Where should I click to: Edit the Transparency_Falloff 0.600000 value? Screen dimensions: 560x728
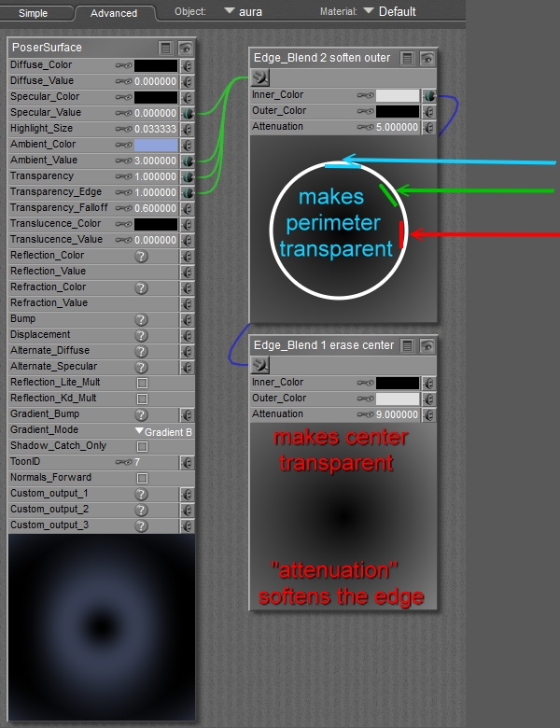click(156, 208)
